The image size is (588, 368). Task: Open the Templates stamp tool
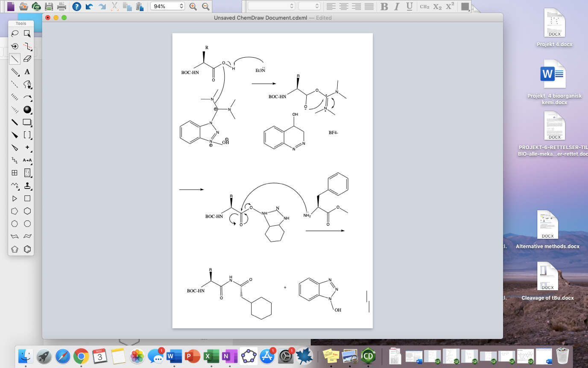point(27,185)
